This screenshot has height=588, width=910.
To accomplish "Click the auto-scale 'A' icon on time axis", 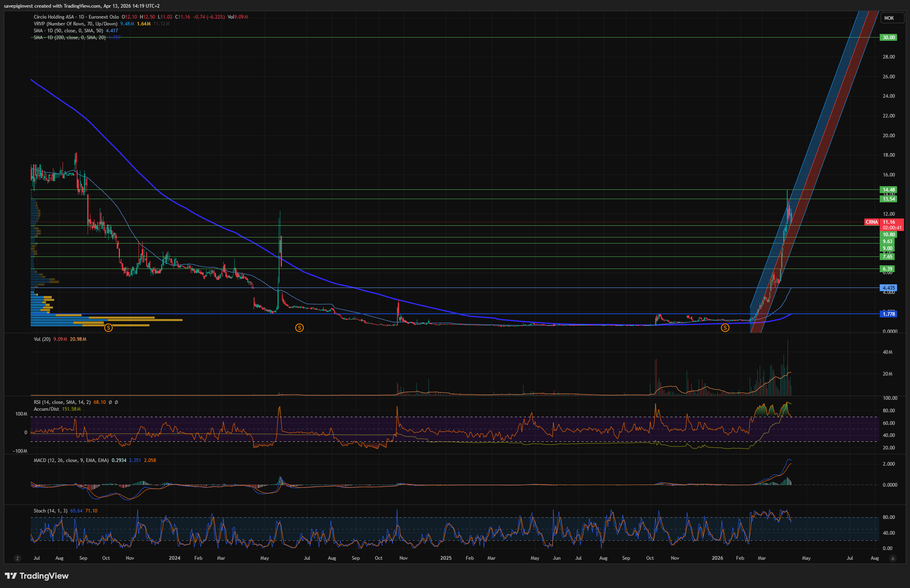I will click(893, 558).
